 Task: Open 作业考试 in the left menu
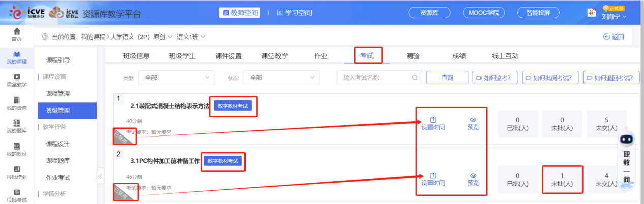click(x=58, y=177)
